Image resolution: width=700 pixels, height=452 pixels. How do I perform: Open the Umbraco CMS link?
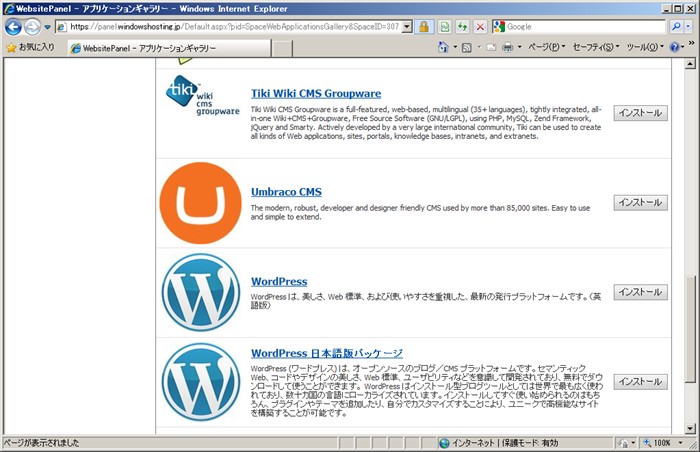[286, 192]
